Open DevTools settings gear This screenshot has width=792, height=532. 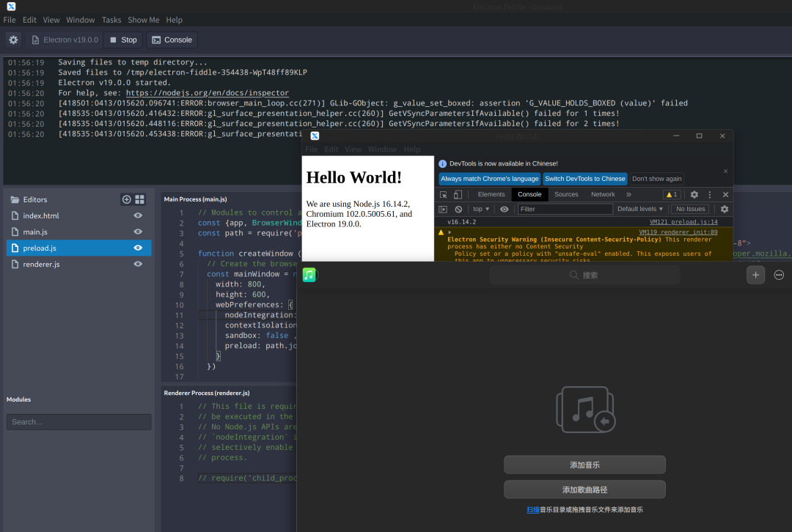[694, 194]
